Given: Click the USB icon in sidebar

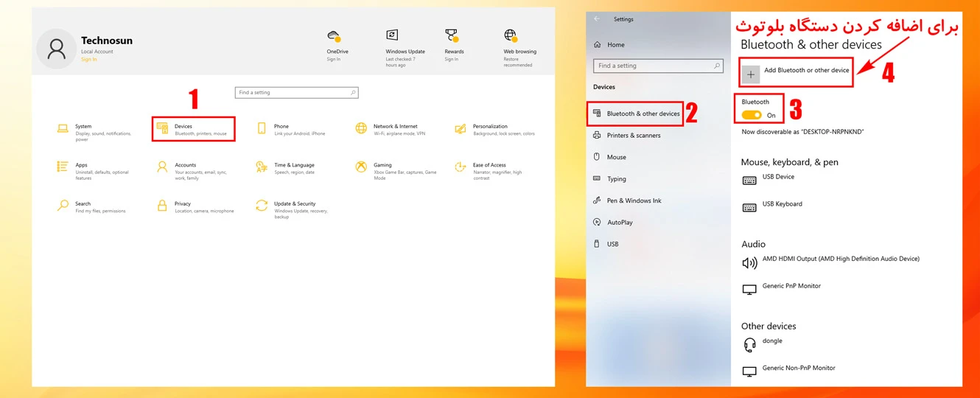Looking at the screenshot, I should pyautogui.click(x=597, y=244).
